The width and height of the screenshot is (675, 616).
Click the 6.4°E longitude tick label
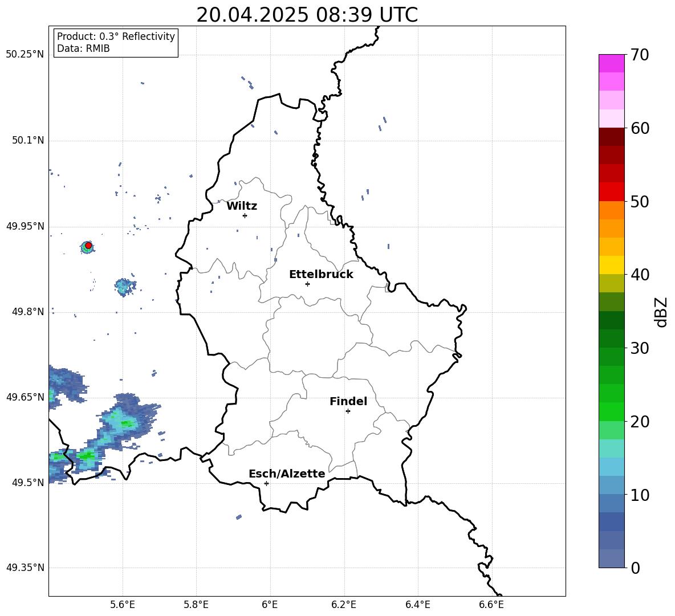(x=417, y=605)
